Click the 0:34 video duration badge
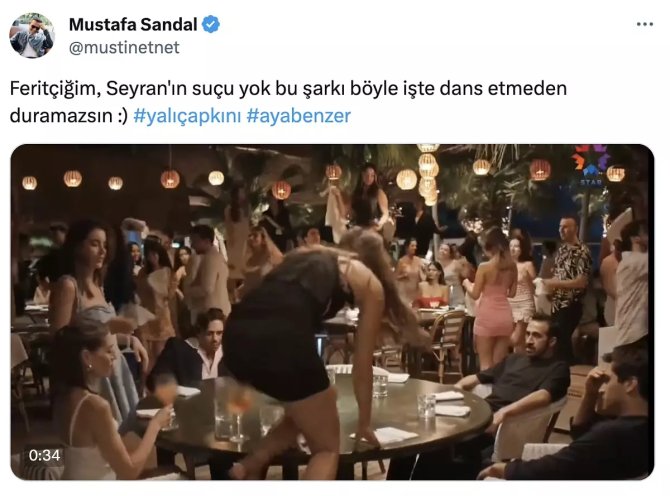 (44, 455)
